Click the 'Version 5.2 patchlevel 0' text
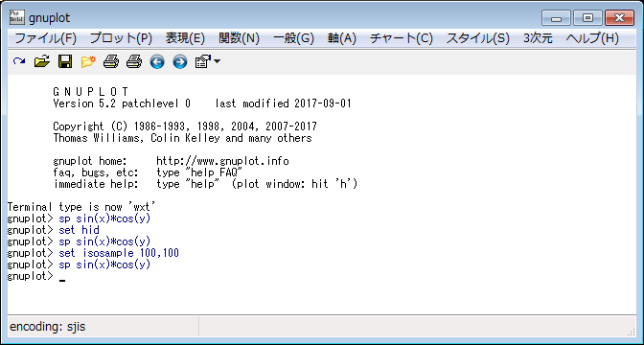The height and width of the screenshot is (345, 644). point(122,103)
